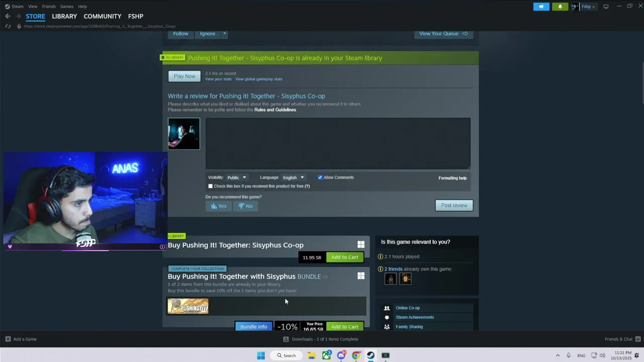Click Post review button
The width and height of the screenshot is (644, 362).
point(454,205)
